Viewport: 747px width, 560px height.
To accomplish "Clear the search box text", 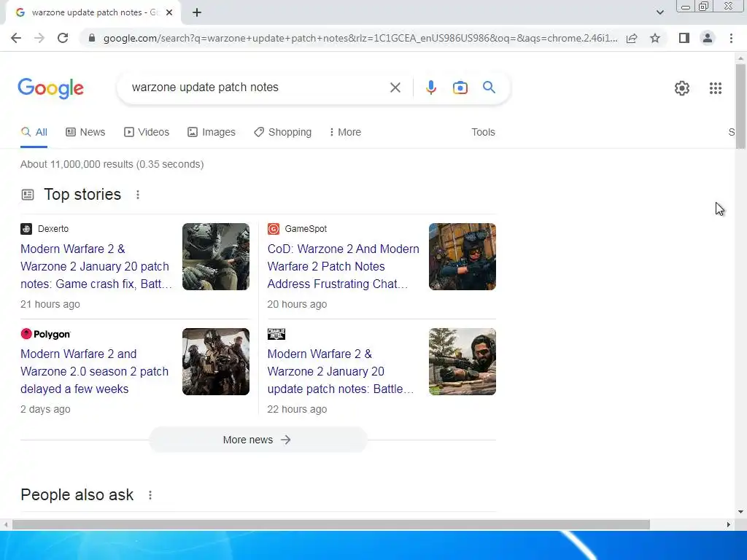I will (x=395, y=87).
